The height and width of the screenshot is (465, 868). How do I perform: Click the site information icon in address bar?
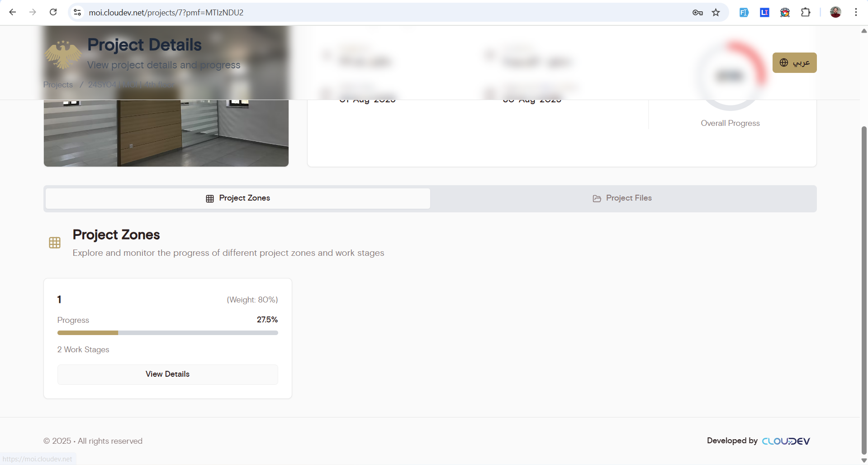pos(77,12)
